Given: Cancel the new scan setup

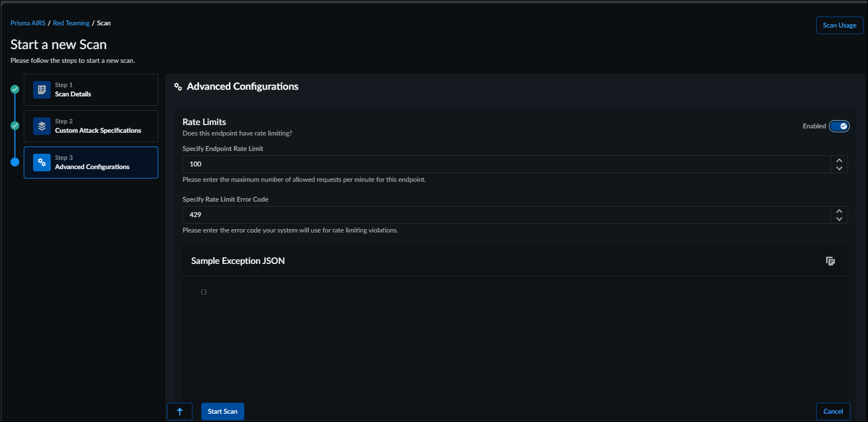Looking at the screenshot, I should pos(833,412).
